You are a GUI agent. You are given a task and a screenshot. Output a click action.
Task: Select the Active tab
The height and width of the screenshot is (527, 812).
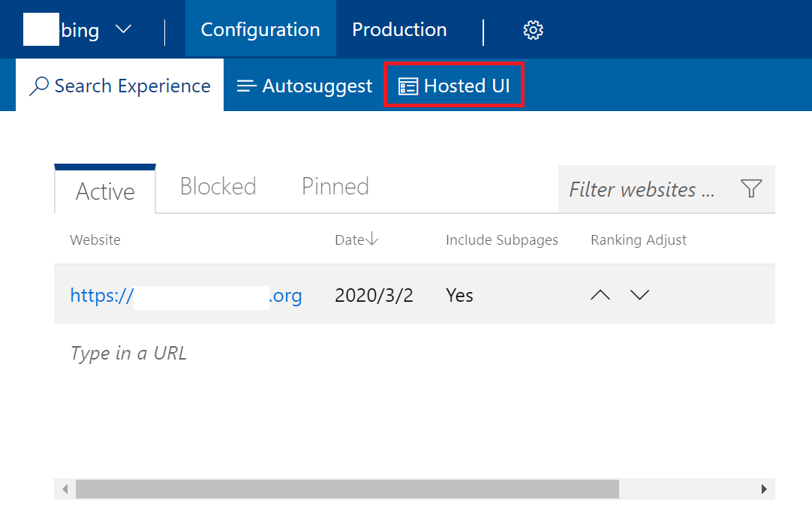click(104, 191)
